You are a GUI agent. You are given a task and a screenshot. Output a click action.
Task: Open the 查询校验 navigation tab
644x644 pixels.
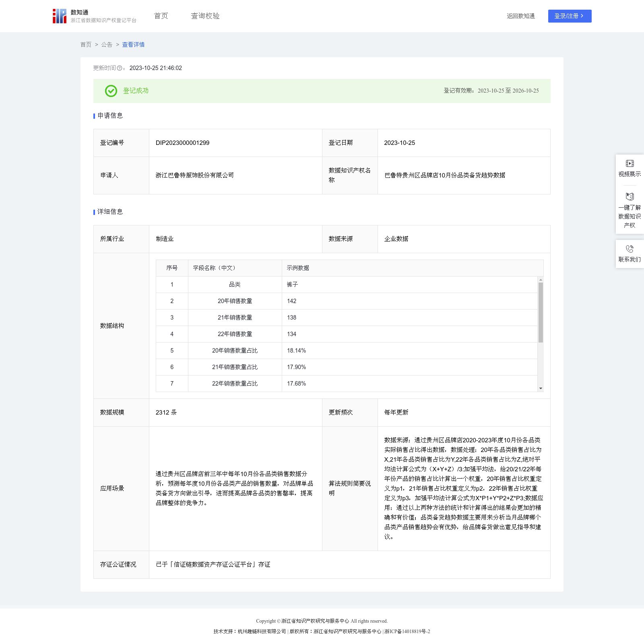pos(205,16)
